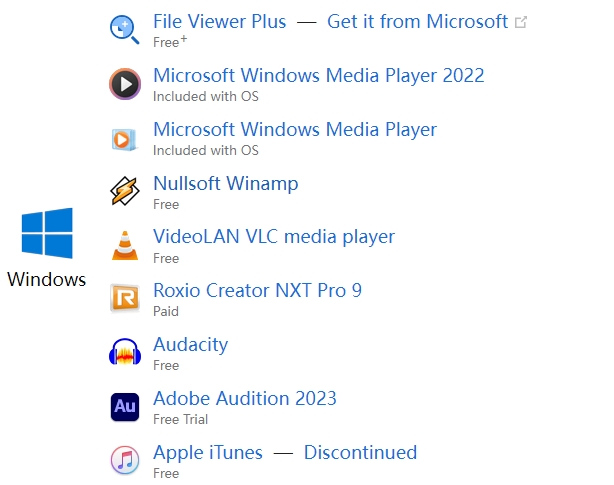Screen dimensions: 614x485
Task: Click the Windows Media Player 2022 play icon
Action: pyautogui.click(x=125, y=84)
